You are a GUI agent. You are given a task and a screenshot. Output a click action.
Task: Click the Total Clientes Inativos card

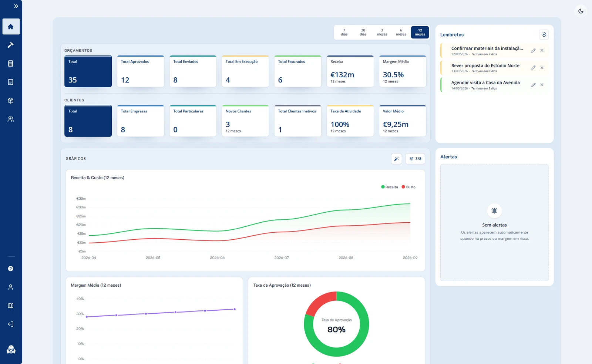click(x=298, y=121)
